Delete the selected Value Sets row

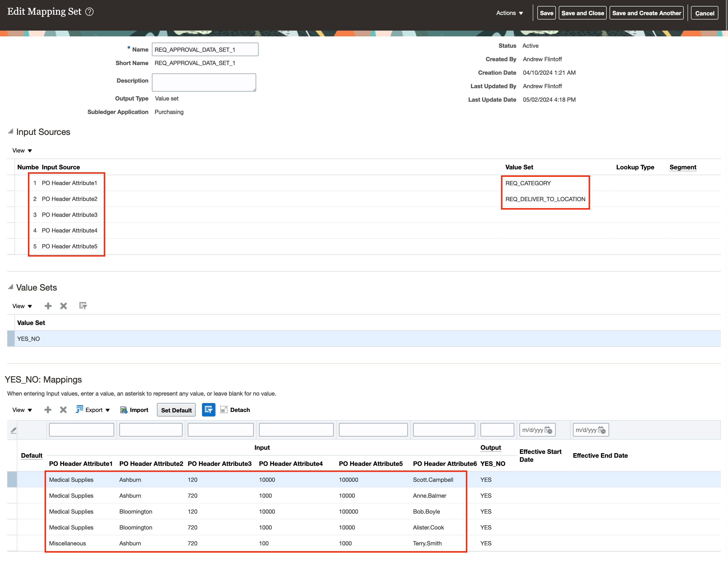tap(63, 306)
